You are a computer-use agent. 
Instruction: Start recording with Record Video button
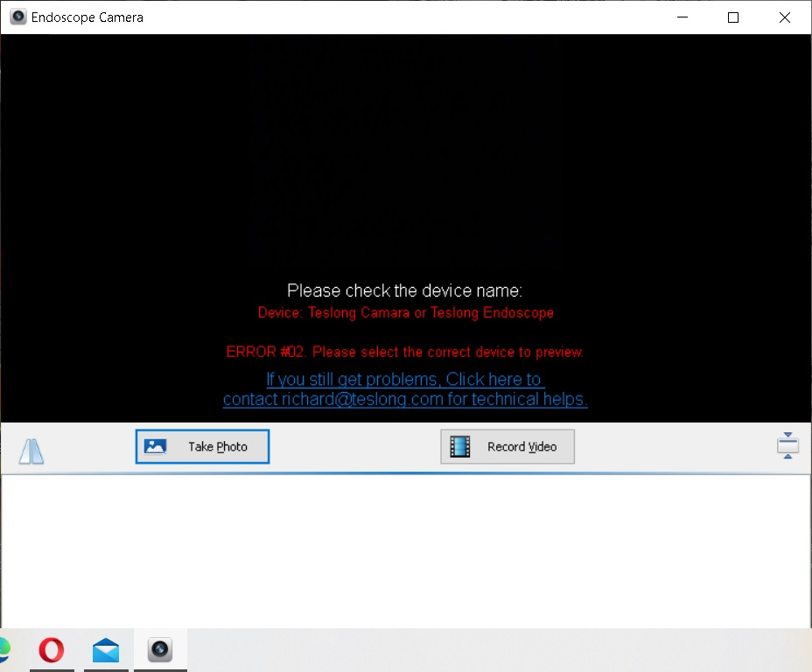[507, 446]
